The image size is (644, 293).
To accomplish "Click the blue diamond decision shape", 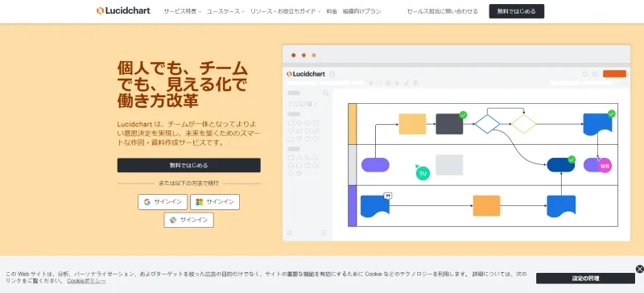I will click(487, 124).
